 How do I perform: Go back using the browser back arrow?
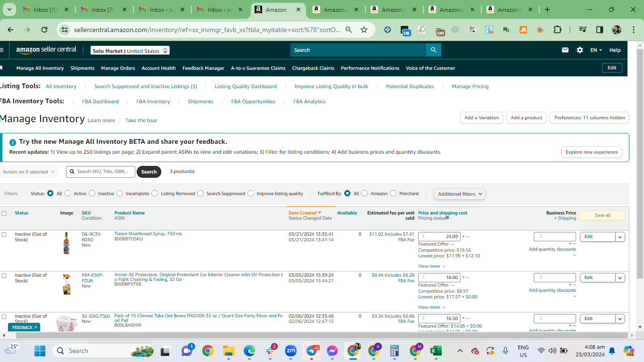point(10,30)
